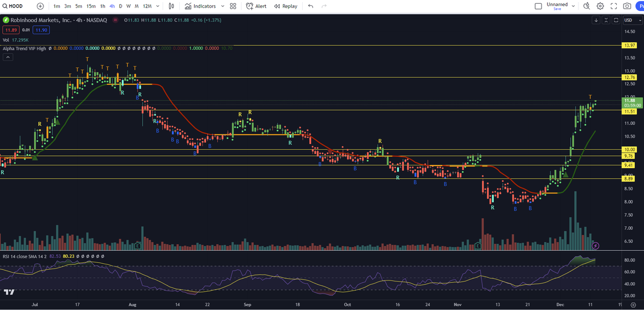Click the 11.51 yellow price label

pyautogui.click(x=628, y=111)
